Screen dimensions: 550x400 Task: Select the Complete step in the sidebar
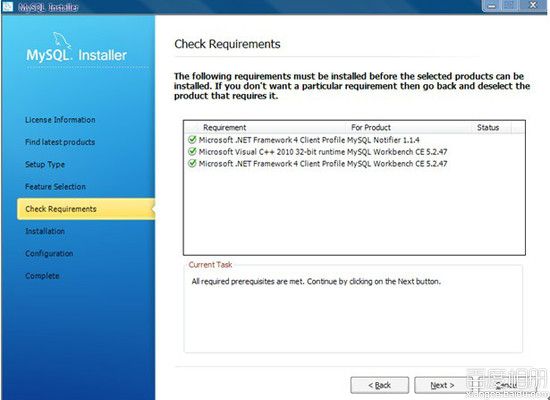point(42,276)
